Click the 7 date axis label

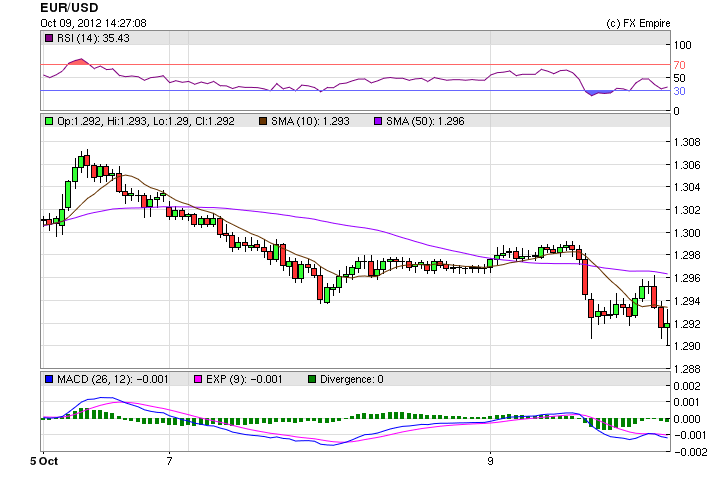169,461
